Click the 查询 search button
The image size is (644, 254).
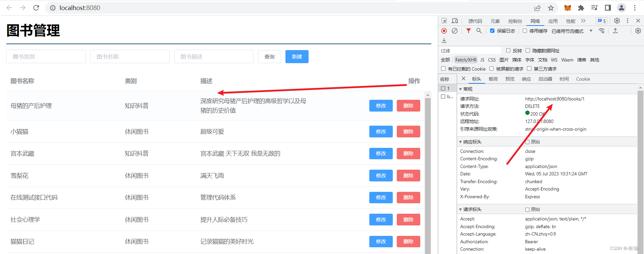click(x=269, y=56)
